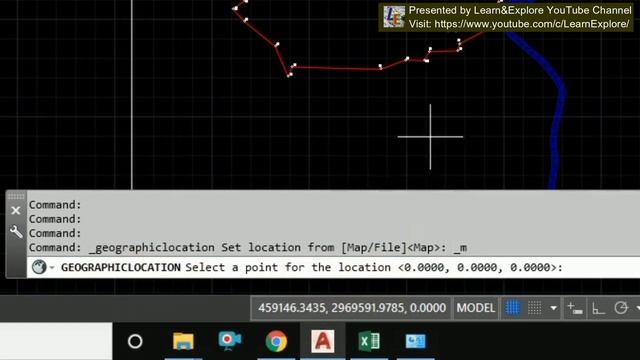Viewport: 640px width, 360px height.
Task: Open Windows Cortana search circle
Action: (135, 341)
